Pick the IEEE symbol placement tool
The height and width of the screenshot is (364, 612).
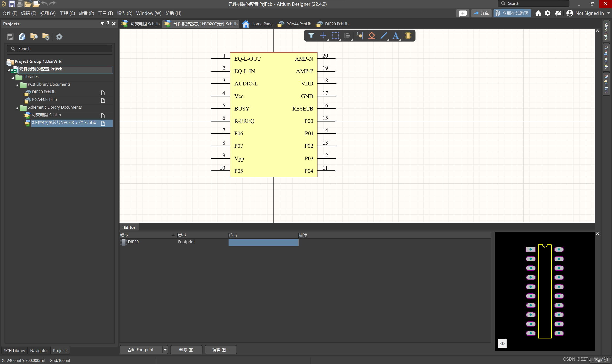click(x=372, y=36)
